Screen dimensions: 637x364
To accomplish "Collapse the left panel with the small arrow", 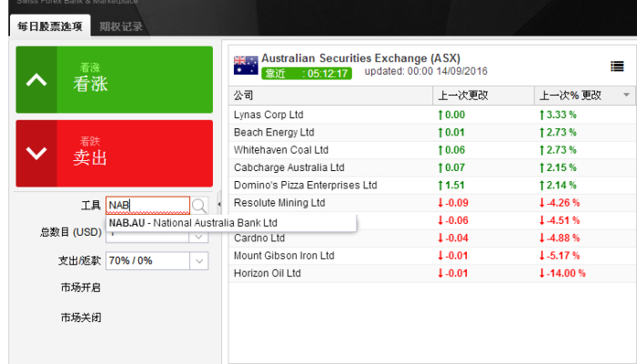I will [x=219, y=205].
